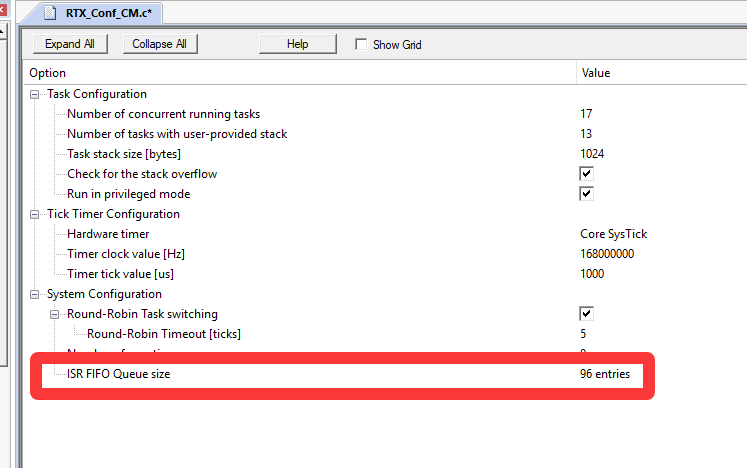The width and height of the screenshot is (747, 468).
Task: Click the Expand All button
Action: (x=70, y=44)
